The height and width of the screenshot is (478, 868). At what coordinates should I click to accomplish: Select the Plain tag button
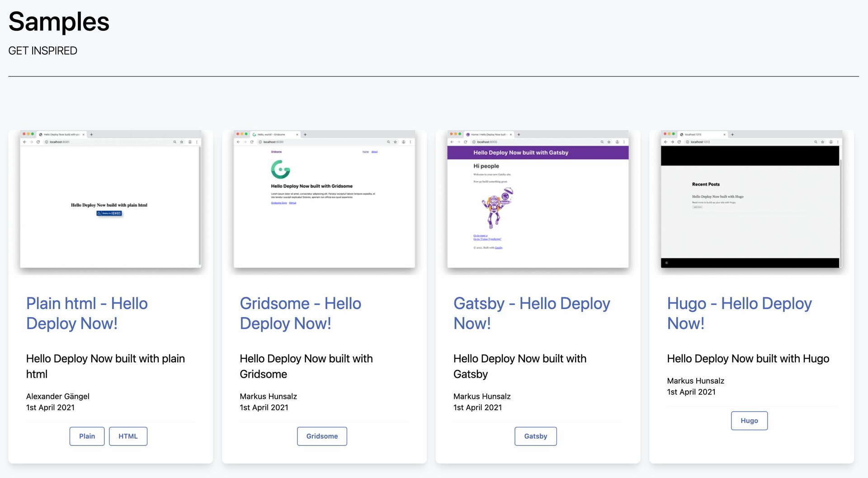(x=87, y=436)
